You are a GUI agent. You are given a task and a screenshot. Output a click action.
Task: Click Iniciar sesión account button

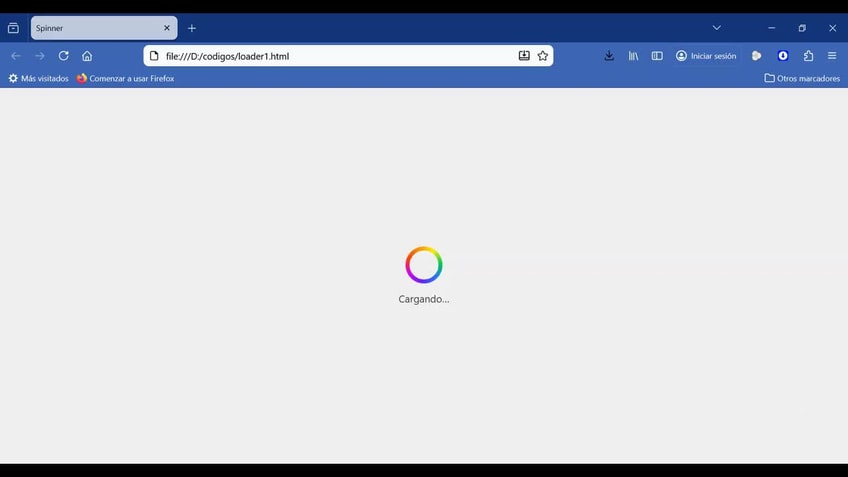point(706,56)
